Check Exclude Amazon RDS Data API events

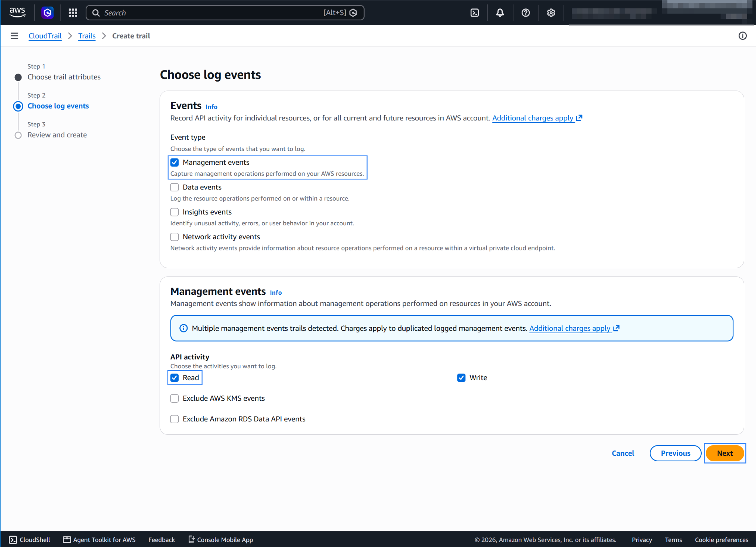pyautogui.click(x=175, y=419)
